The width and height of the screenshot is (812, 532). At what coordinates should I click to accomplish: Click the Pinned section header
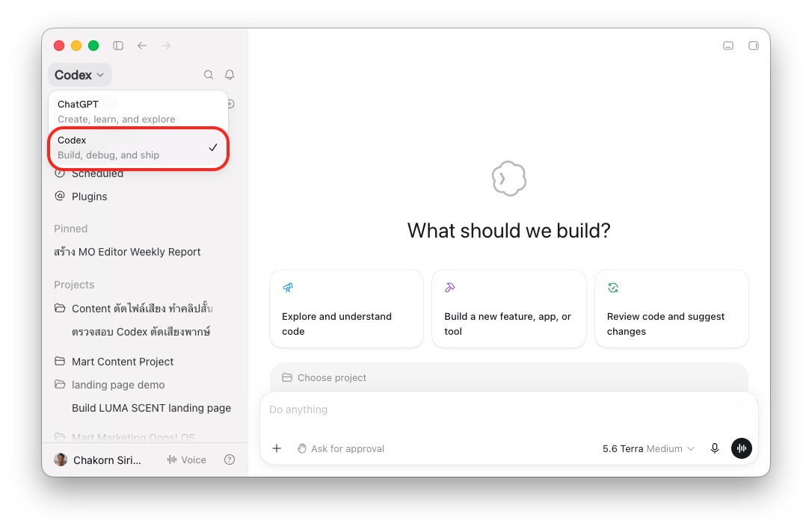(x=71, y=229)
